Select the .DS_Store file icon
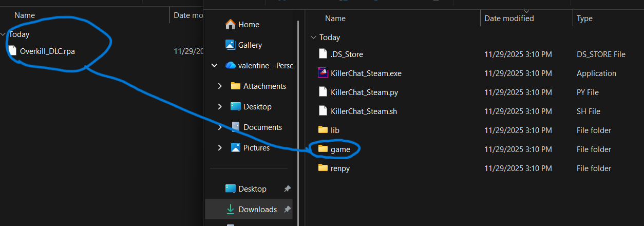This screenshot has height=226, width=644. pos(323,54)
